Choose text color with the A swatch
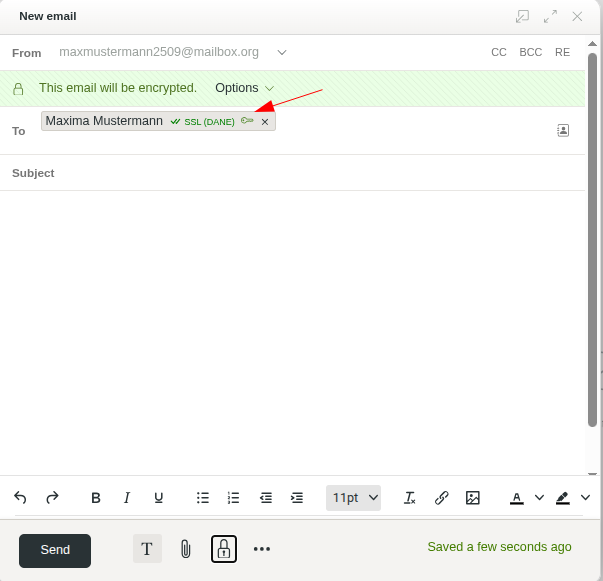This screenshot has width=603, height=581. pos(517,497)
